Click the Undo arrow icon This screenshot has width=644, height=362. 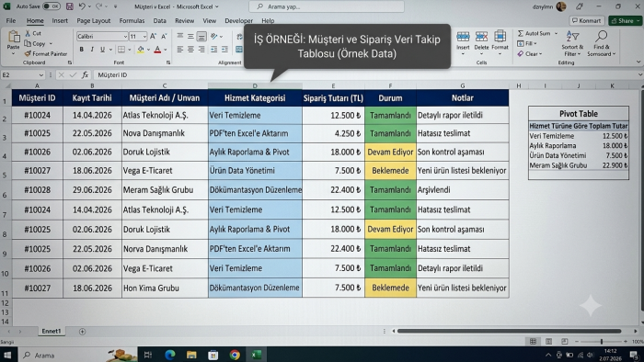(x=82, y=6)
